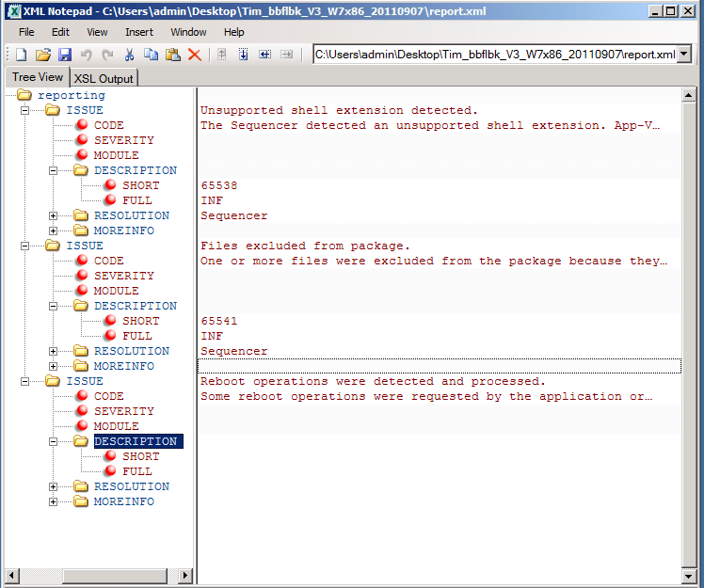Open the Insert menu
Screen dimensions: 704x588
pos(139,32)
